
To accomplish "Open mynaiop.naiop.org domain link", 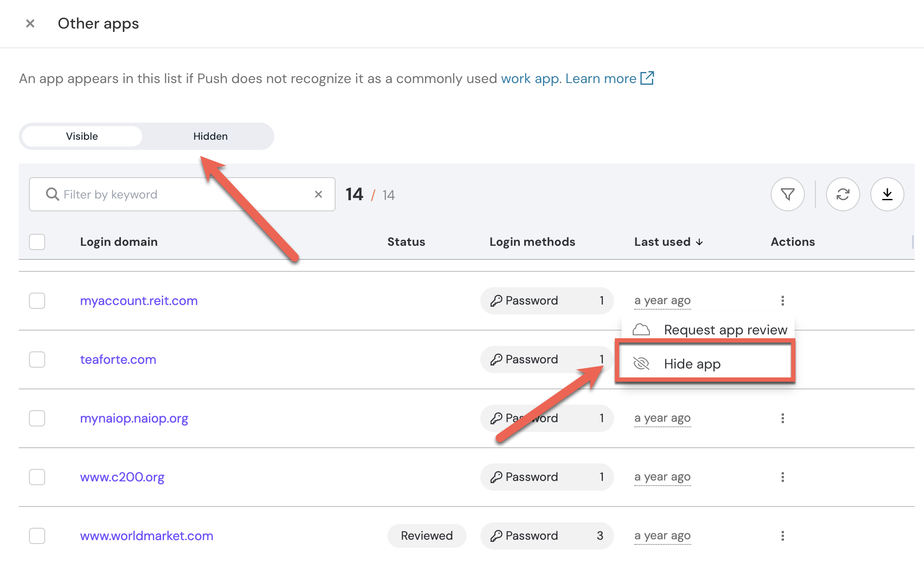I will (134, 418).
